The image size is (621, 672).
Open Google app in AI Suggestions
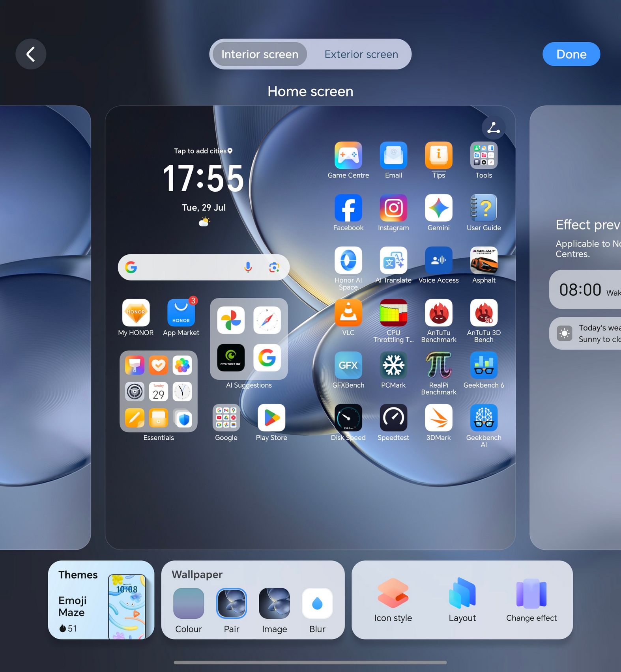[x=267, y=358]
